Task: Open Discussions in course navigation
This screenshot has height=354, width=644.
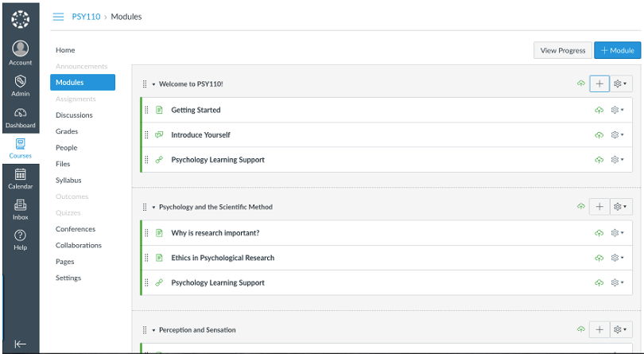Action: tap(74, 115)
